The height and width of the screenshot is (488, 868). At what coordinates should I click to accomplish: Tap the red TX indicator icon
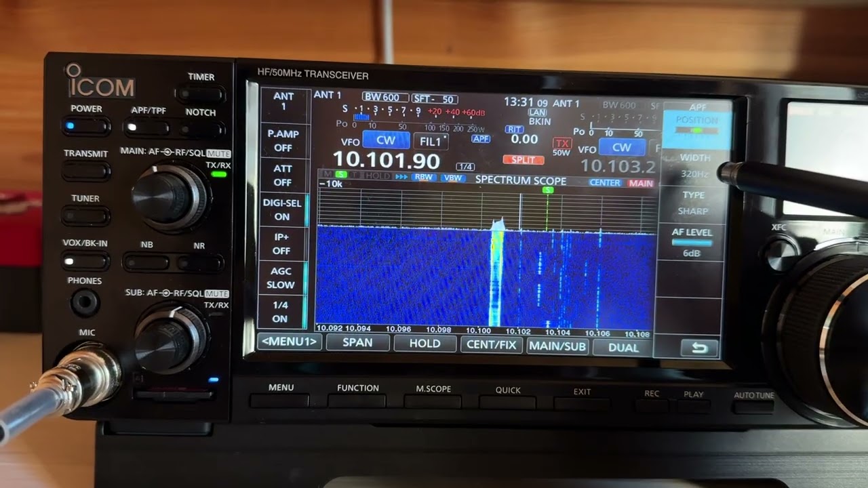561,143
